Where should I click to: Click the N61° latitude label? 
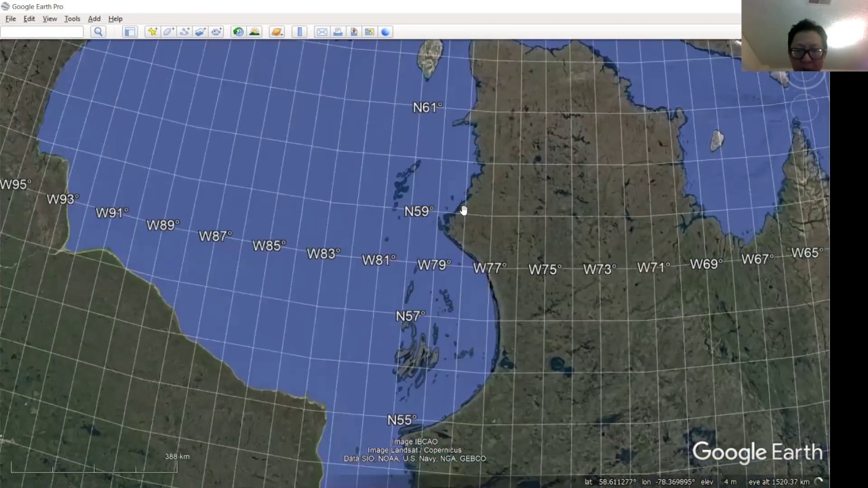427,107
